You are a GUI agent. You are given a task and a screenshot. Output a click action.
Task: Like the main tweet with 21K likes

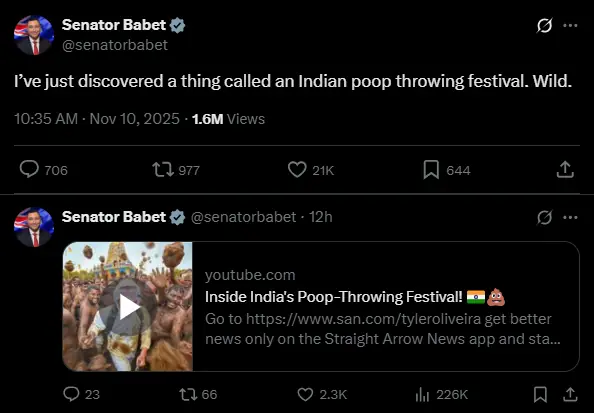tap(297, 169)
